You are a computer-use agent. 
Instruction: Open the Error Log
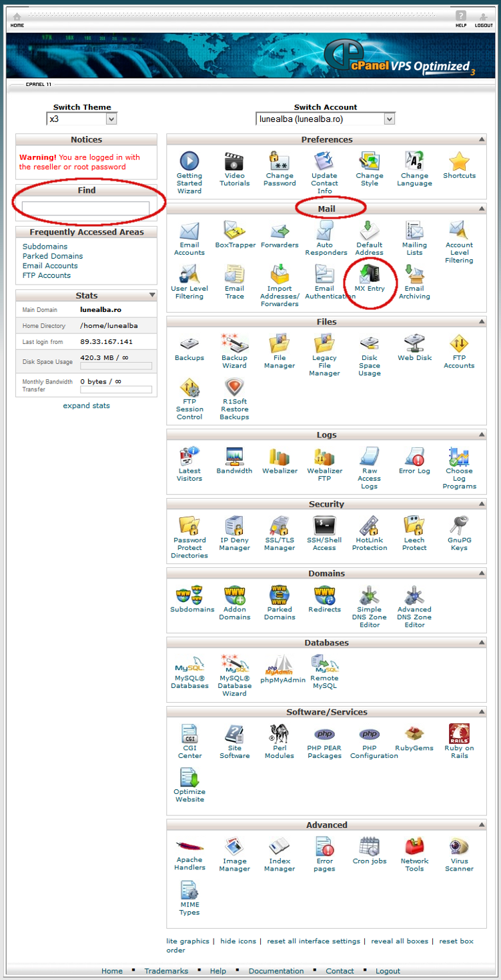click(414, 461)
